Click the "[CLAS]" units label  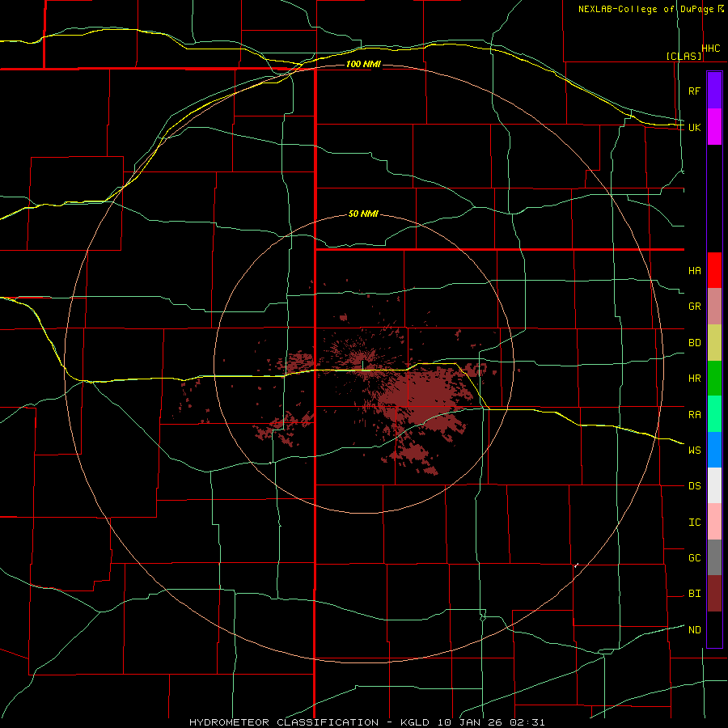pos(684,56)
